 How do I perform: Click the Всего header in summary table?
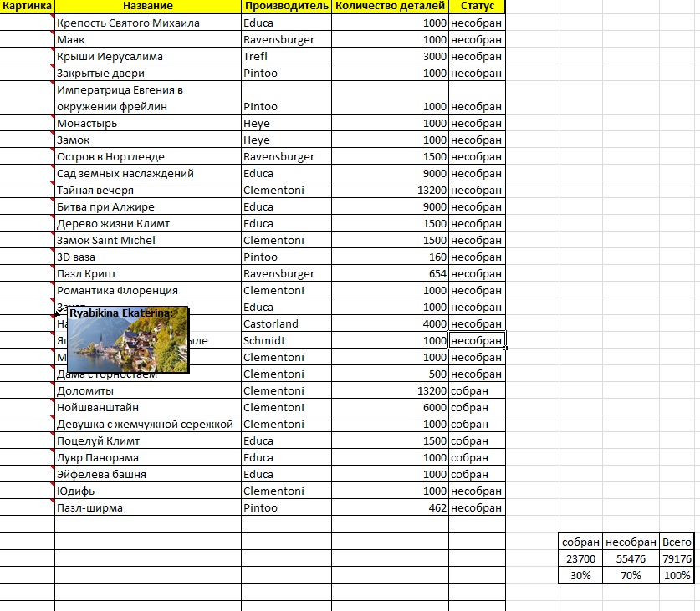point(675,542)
